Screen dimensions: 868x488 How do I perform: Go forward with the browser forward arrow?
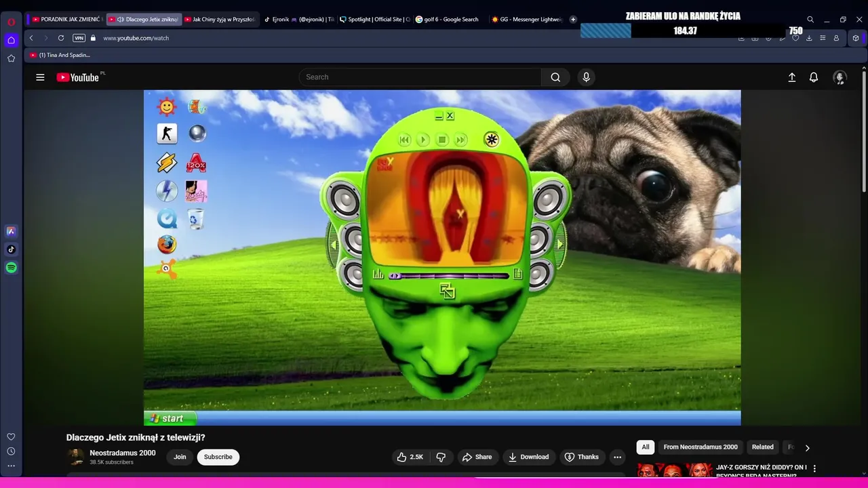coord(46,38)
